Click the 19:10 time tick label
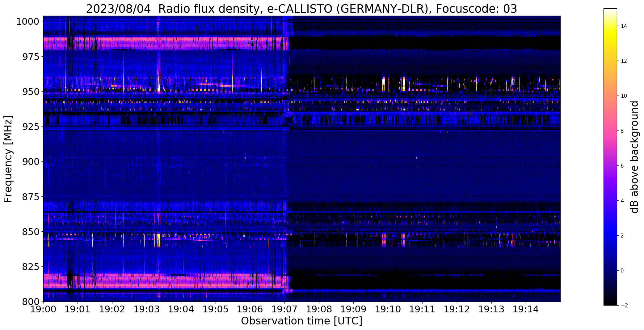This screenshot has width=644, height=330. [x=388, y=309]
